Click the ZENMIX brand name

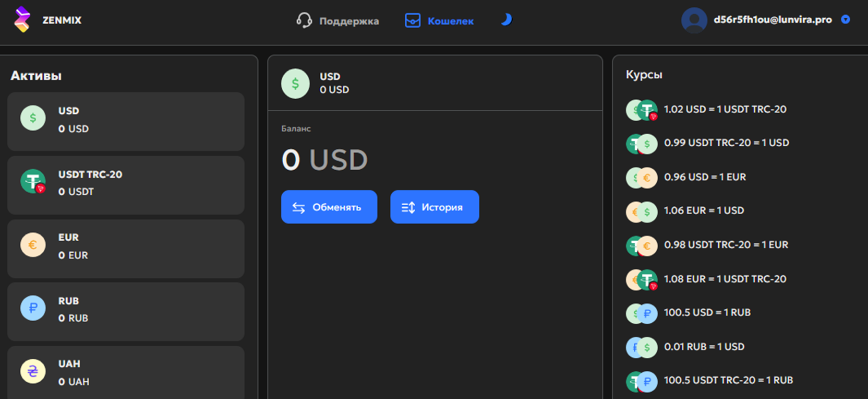pos(62,20)
